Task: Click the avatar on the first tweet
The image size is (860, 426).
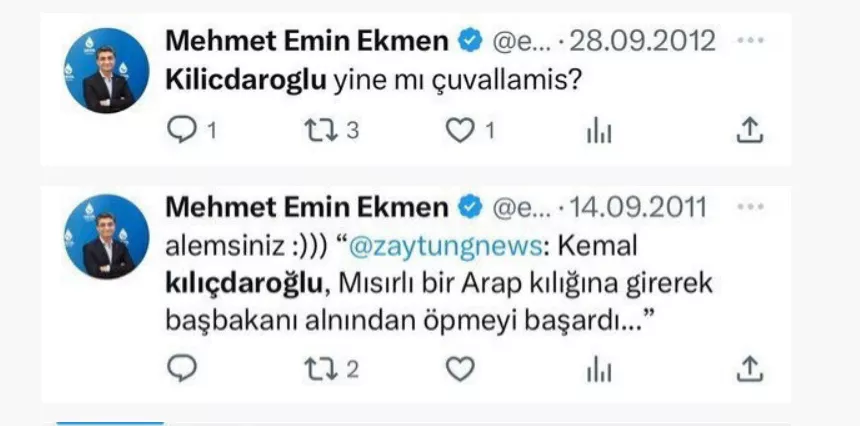Action: [x=106, y=71]
